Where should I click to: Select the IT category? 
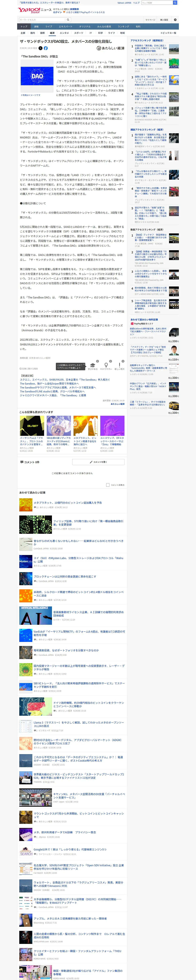tap(91, 33)
